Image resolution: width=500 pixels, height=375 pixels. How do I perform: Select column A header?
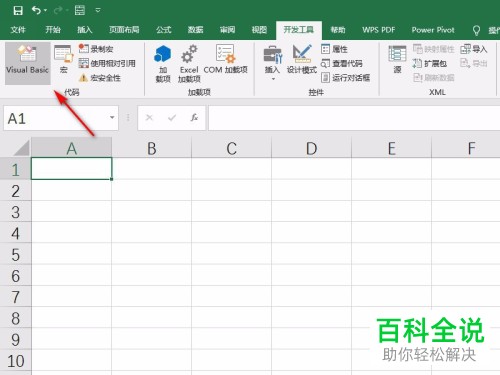[x=71, y=148]
